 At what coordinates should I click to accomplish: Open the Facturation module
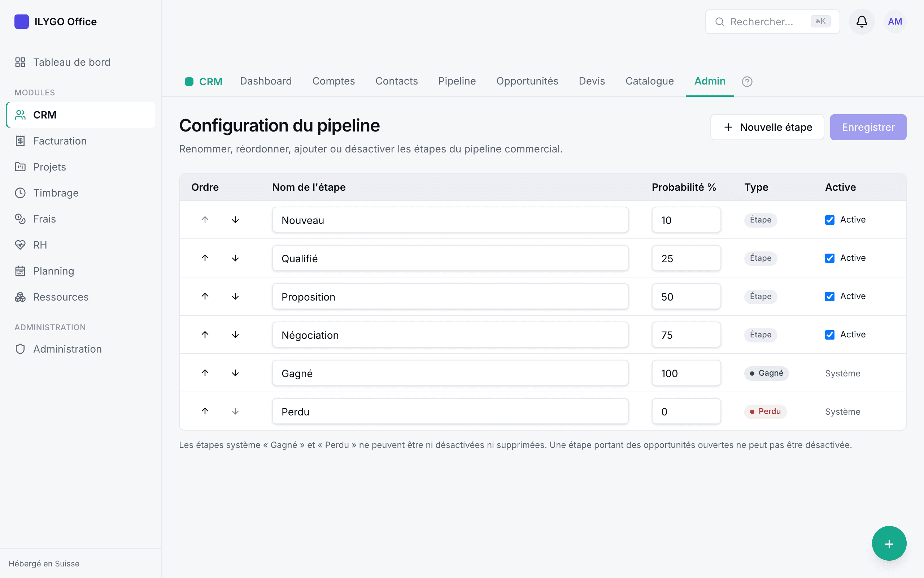(80, 141)
